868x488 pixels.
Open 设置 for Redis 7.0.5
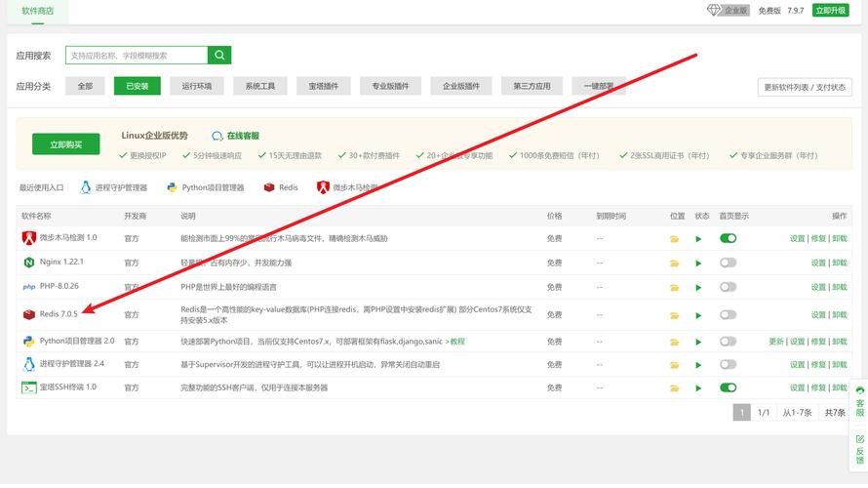818,314
